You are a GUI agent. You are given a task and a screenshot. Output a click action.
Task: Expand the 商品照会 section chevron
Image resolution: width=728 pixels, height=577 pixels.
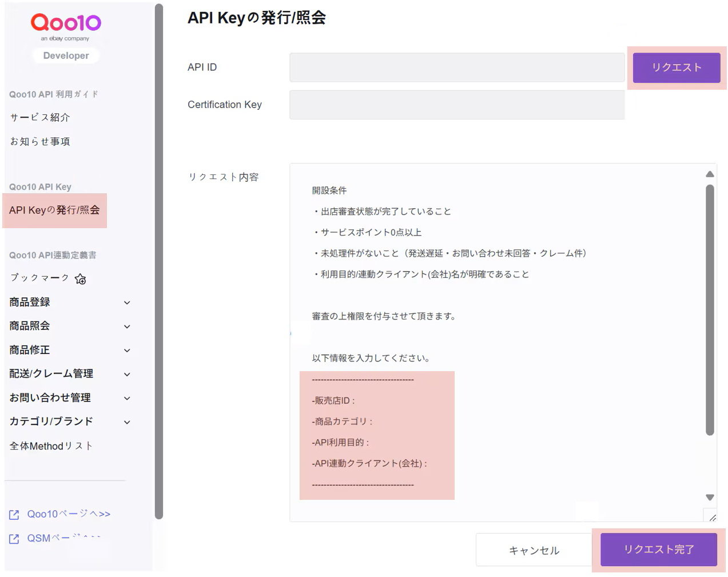pos(128,327)
